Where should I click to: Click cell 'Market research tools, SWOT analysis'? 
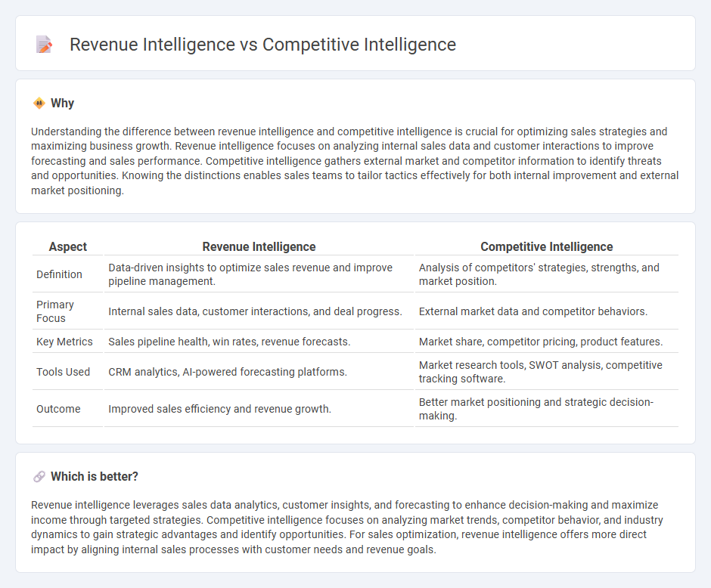[x=546, y=372]
